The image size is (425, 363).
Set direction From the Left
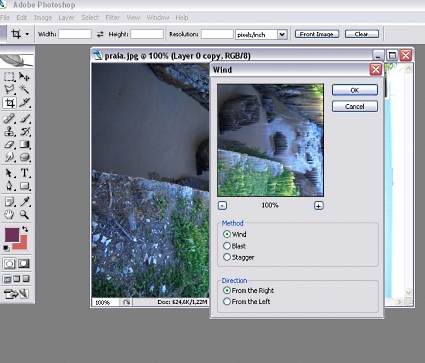pyautogui.click(x=227, y=301)
